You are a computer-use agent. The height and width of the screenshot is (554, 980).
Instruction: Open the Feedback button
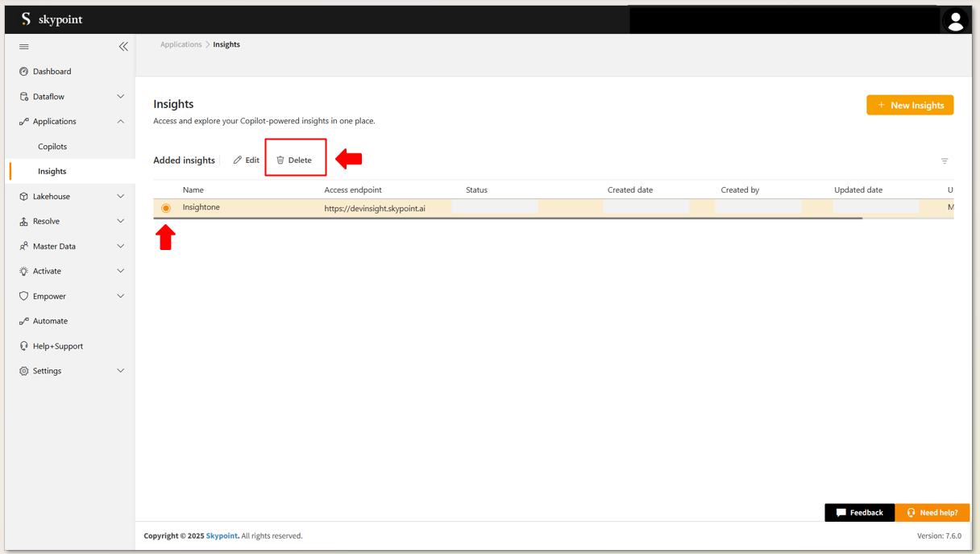[859, 513]
